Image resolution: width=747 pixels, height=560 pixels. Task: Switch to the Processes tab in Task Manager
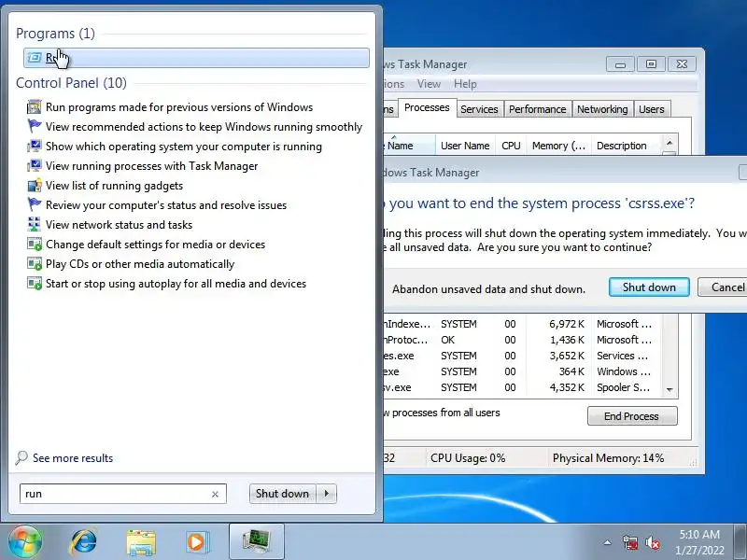427,107
